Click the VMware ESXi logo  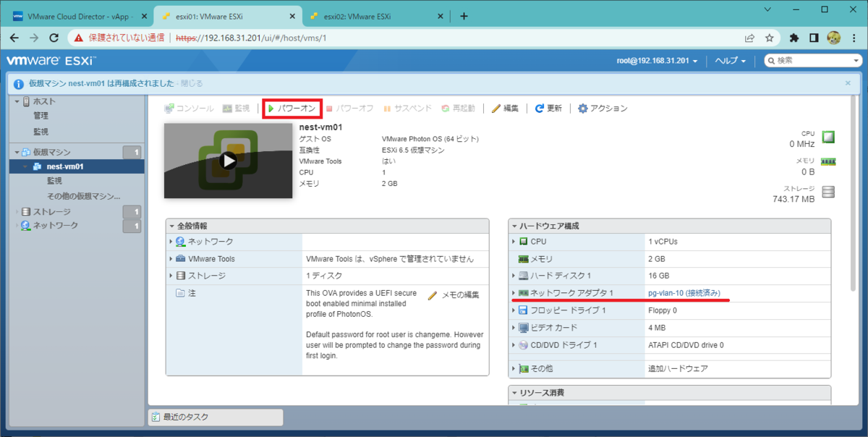click(51, 61)
